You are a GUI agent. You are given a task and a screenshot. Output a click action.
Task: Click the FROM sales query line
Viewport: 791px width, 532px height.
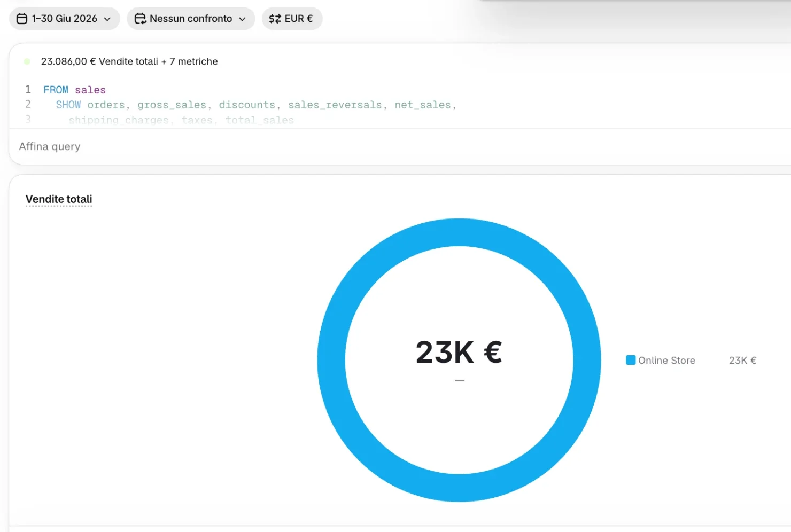click(x=74, y=90)
